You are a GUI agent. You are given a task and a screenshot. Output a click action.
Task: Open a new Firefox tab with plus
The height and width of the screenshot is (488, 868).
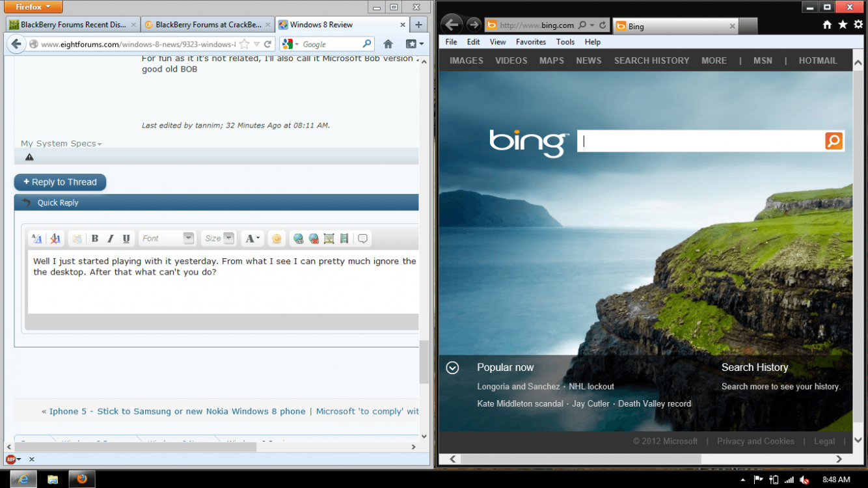click(418, 25)
